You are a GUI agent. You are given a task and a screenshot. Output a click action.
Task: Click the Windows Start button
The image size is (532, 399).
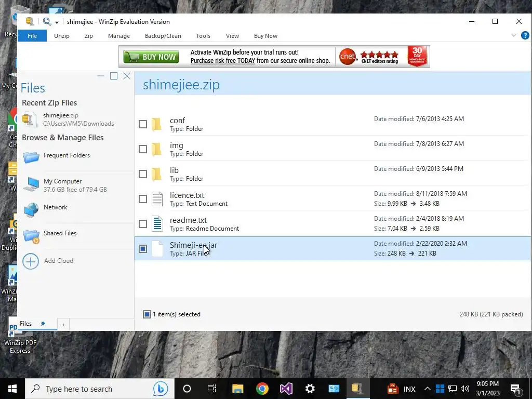pyautogui.click(x=12, y=389)
